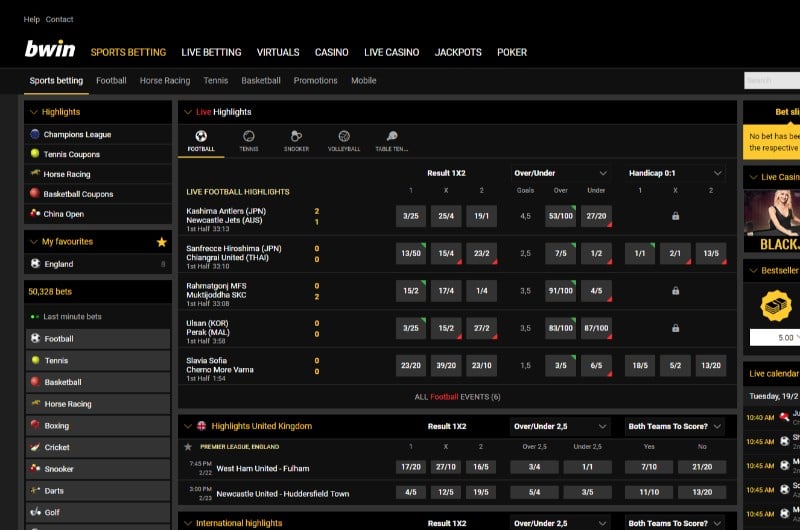800x530 pixels.
Task: Open the Live Casino main menu
Action: [391, 53]
